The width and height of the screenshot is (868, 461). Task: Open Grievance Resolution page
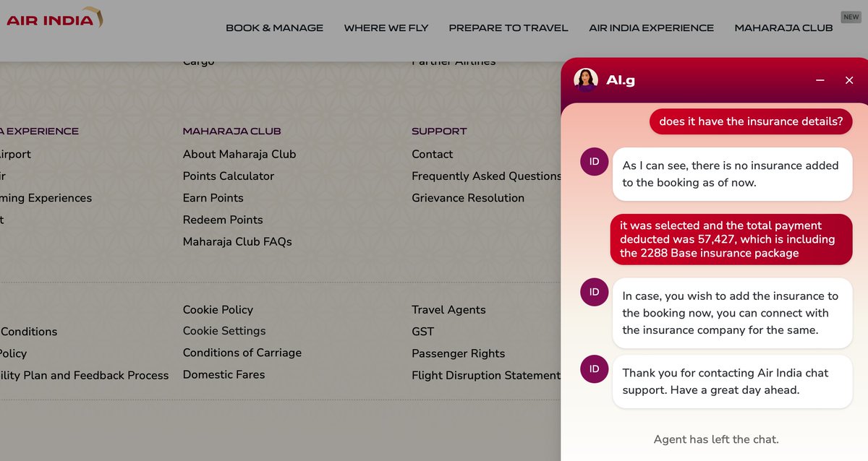point(468,198)
